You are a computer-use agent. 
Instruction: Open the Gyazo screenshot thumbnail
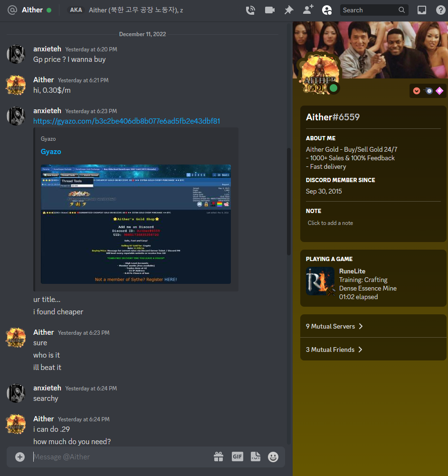[136, 224]
